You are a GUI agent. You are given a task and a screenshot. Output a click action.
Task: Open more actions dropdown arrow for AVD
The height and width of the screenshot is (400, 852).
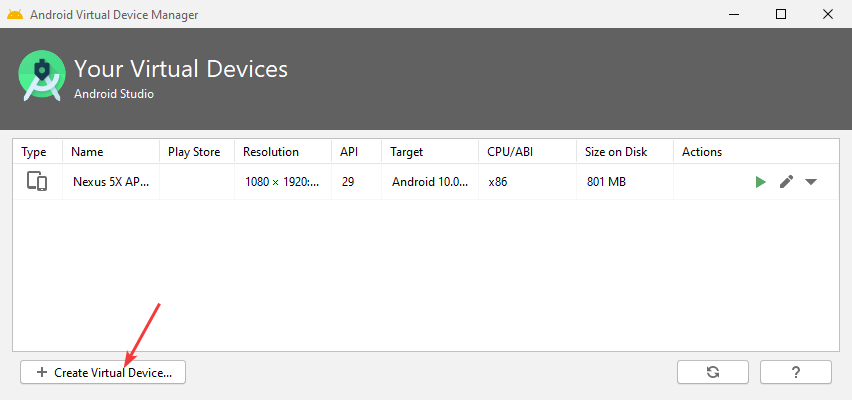(x=811, y=182)
